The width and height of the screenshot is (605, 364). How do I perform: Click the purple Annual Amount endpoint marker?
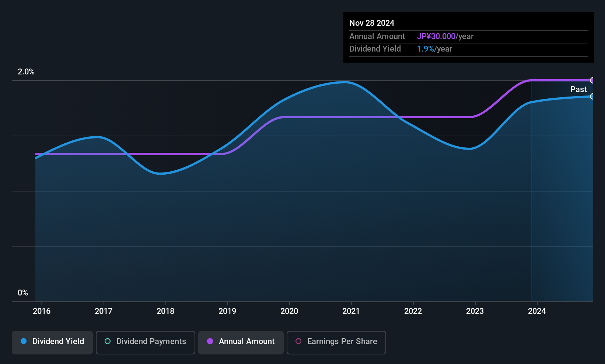coord(592,80)
